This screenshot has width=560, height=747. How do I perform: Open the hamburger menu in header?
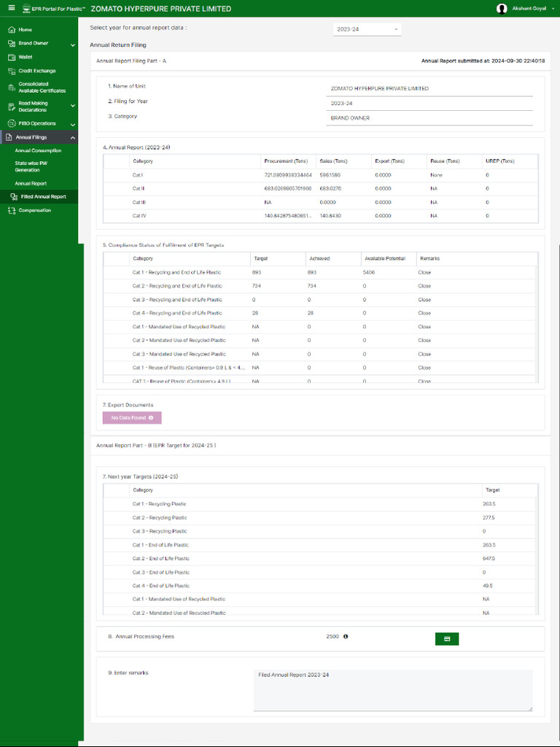(x=11, y=8)
